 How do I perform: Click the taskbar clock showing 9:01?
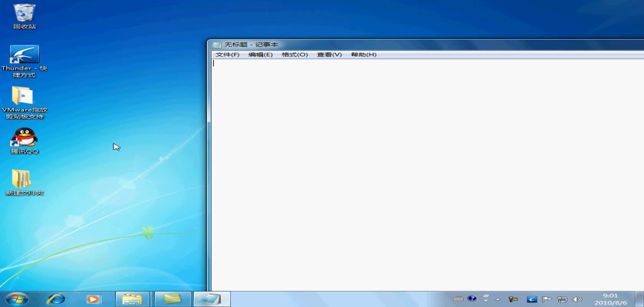(x=610, y=299)
